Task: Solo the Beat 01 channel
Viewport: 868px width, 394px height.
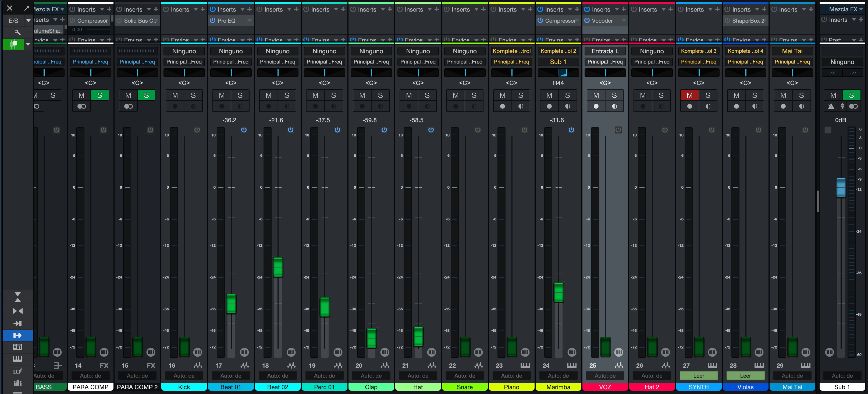Action: pos(240,96)
